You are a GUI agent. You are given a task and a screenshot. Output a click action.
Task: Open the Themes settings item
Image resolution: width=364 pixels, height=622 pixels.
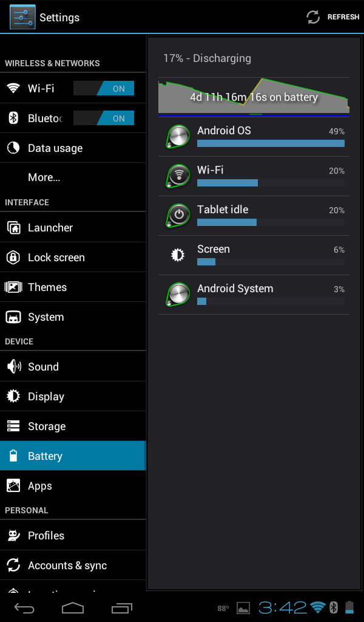(x=73, y=287)
